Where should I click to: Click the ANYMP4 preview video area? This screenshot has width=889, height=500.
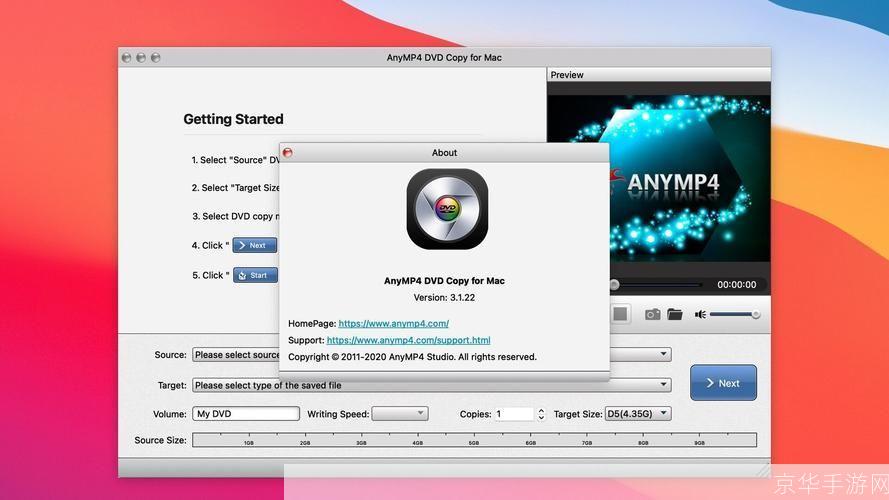(658, 178)
